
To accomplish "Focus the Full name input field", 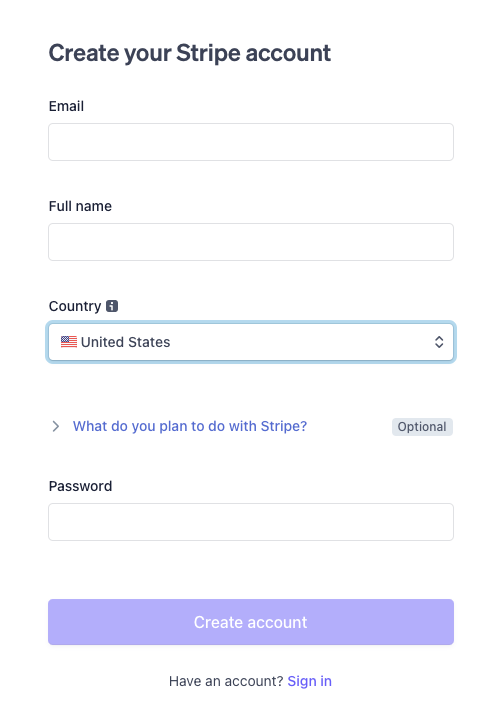I will (x=251, y=242).
